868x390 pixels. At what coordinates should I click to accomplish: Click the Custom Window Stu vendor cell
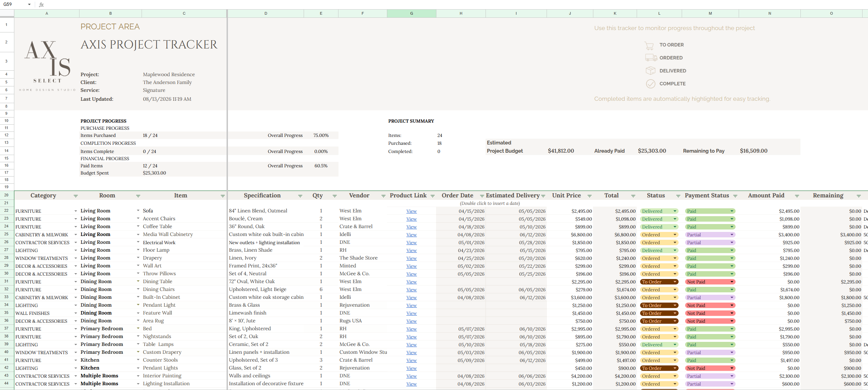tap(363, 352)
